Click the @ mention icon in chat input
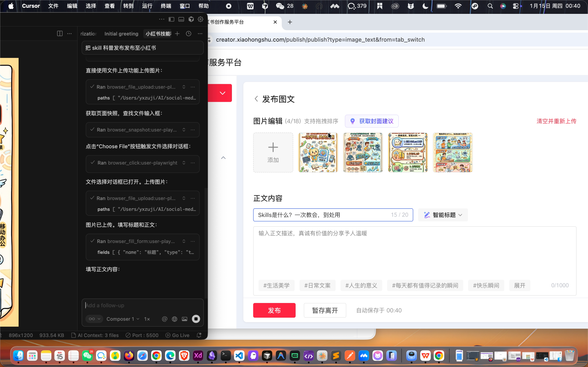 coord(164,319)
